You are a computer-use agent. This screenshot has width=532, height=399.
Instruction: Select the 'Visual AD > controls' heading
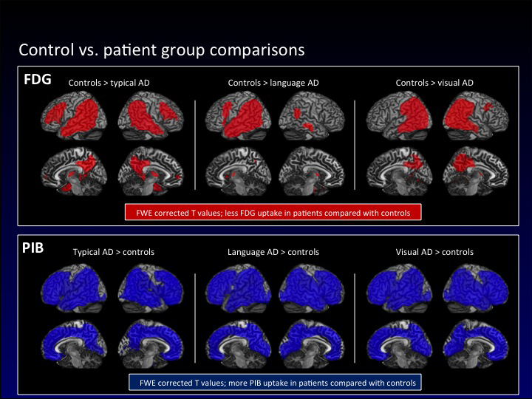(434, 252)
